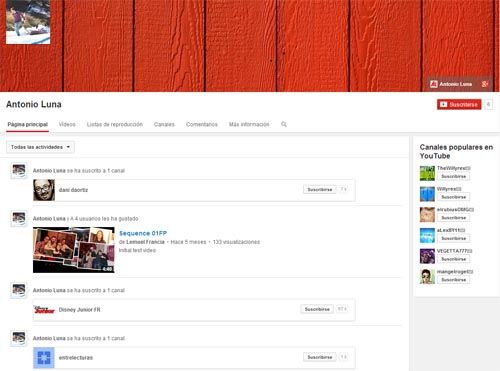
Task: Subscribe to Disney Junior FR channel
Action: click(317, 309)
